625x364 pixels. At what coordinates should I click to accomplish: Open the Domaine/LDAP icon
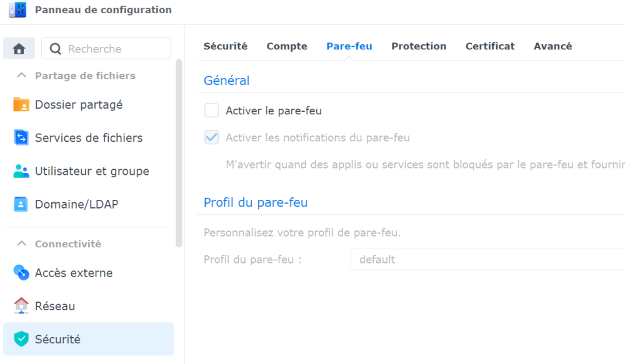pyautogui.click(x=21, y=204)
